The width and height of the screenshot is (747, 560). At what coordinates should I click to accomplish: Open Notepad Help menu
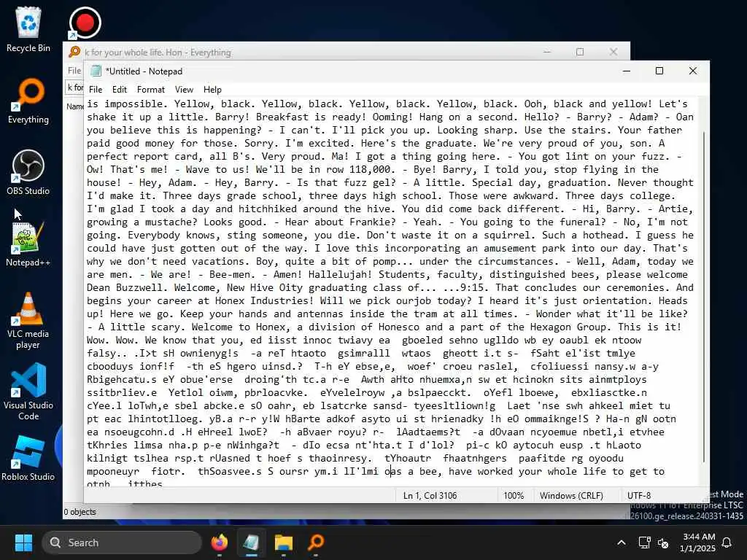pyautogui.click(x=212, y=90)
